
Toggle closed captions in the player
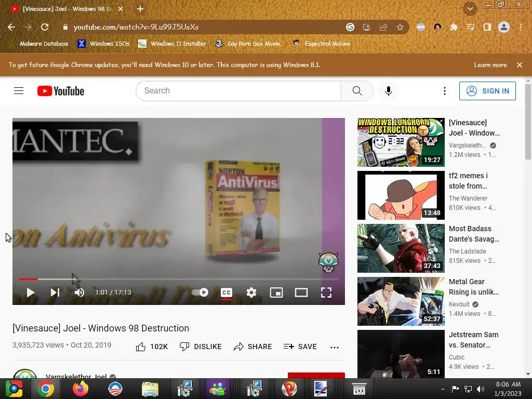pos(227,292)
